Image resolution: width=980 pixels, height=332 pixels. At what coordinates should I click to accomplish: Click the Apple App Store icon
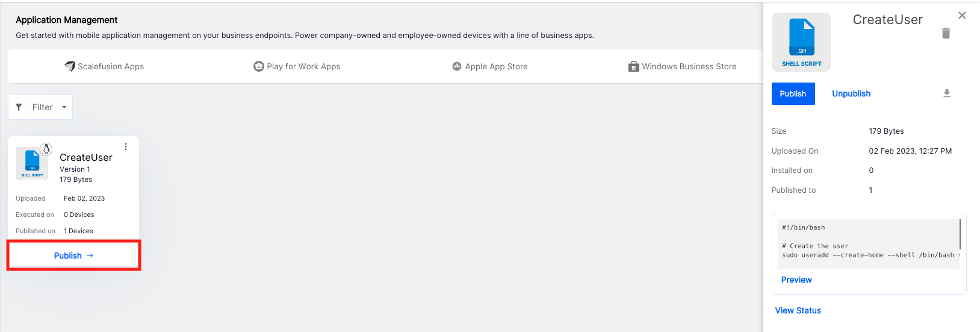[457, 66]
